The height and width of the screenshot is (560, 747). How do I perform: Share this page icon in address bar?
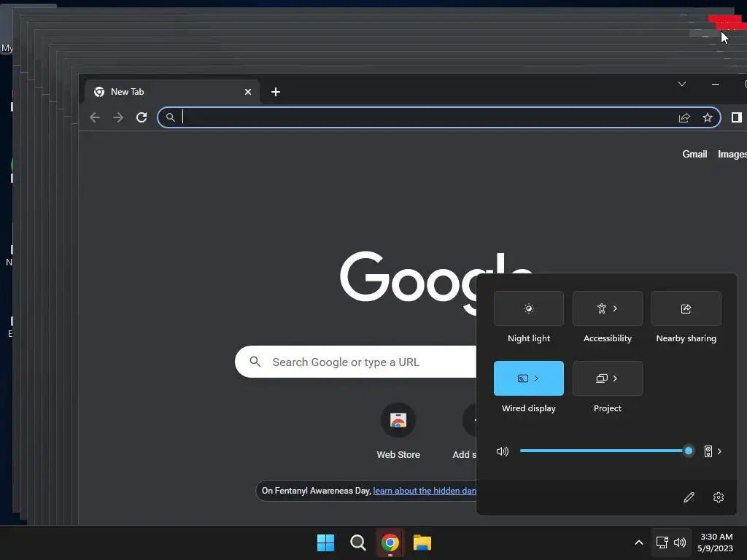coord(684,117)
